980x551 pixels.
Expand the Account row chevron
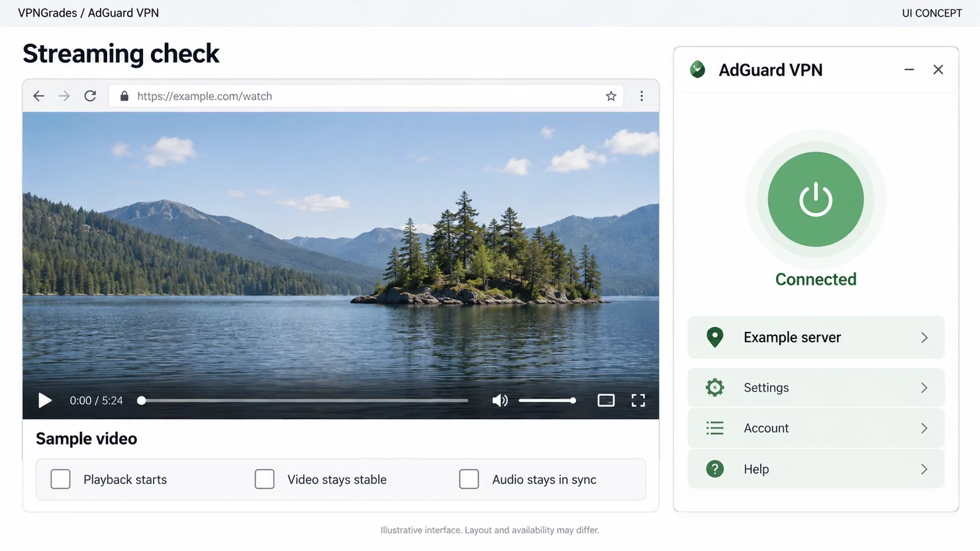tap(924, 428)
